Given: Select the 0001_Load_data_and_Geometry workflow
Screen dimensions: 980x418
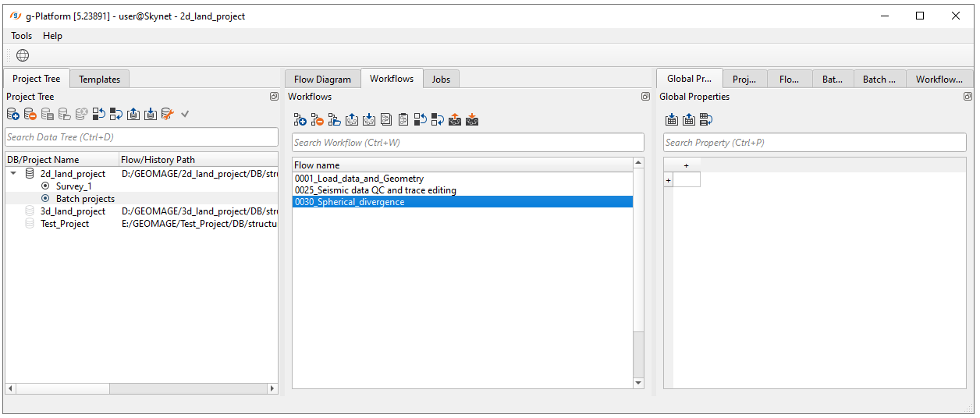Looking at the screenshot, I should point(359,179).
